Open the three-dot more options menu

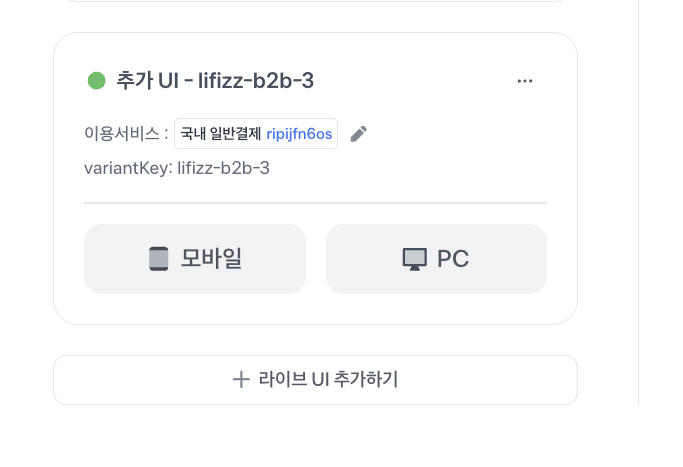(x=525, y=81)
